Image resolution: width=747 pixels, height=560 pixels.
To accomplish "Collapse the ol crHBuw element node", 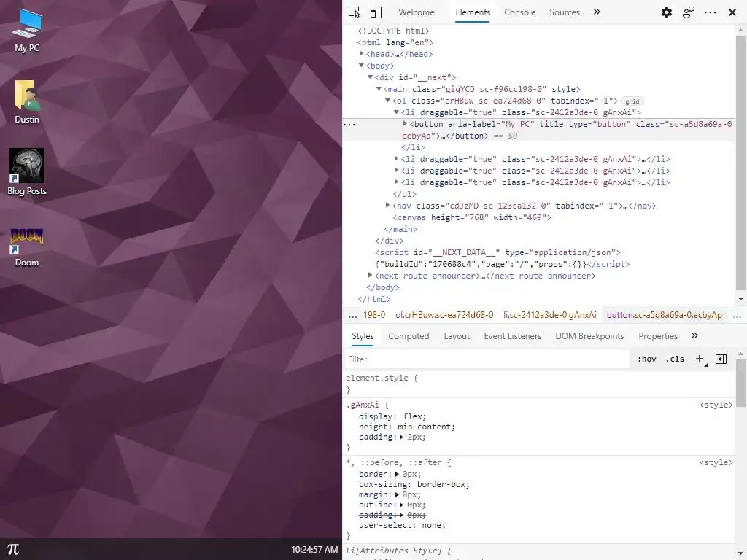I will pyautogui.click(x=388, y=101).
